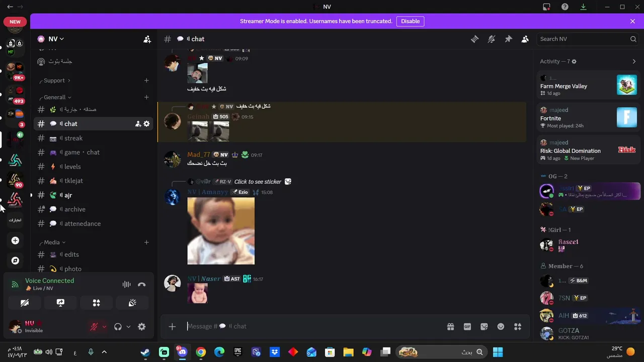644x362 pixels.
Task: Edit chat channel gear icon
Action: click(x=146, y=124)
